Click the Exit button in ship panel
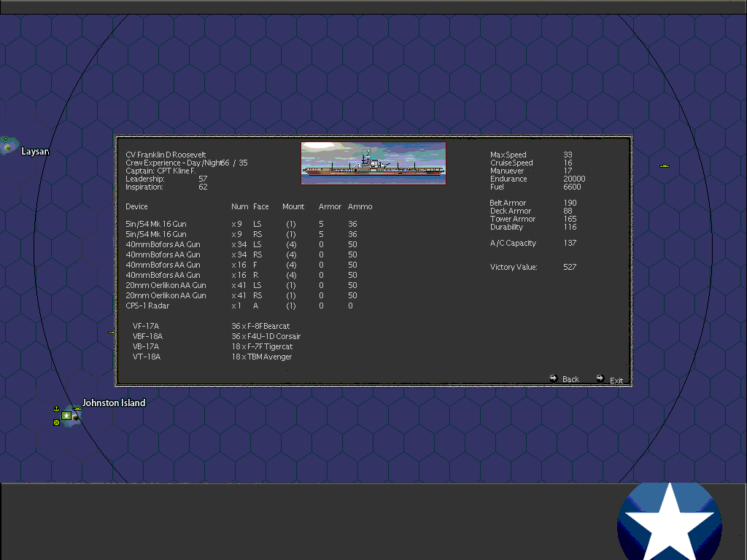Screen dimensions: 747x560 point(610,379)
